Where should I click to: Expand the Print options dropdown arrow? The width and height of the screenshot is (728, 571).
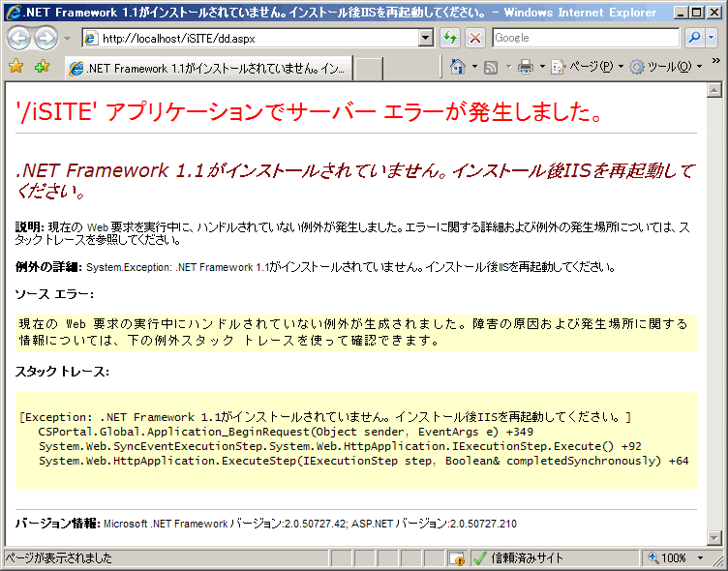click(542, 68)
